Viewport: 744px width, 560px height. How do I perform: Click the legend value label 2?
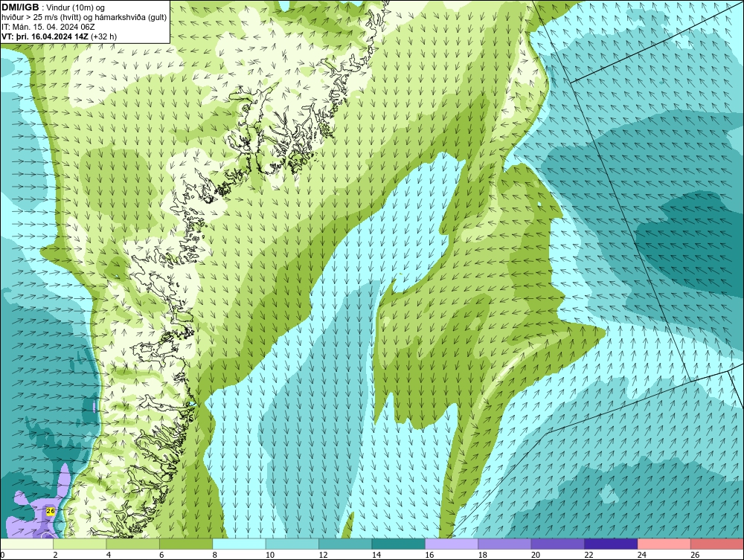[56, 555]
